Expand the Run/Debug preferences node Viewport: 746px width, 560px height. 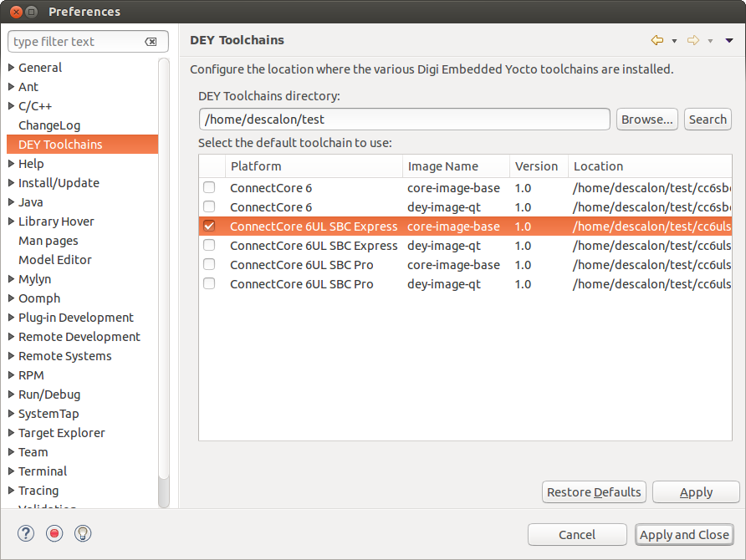[12, 395]
